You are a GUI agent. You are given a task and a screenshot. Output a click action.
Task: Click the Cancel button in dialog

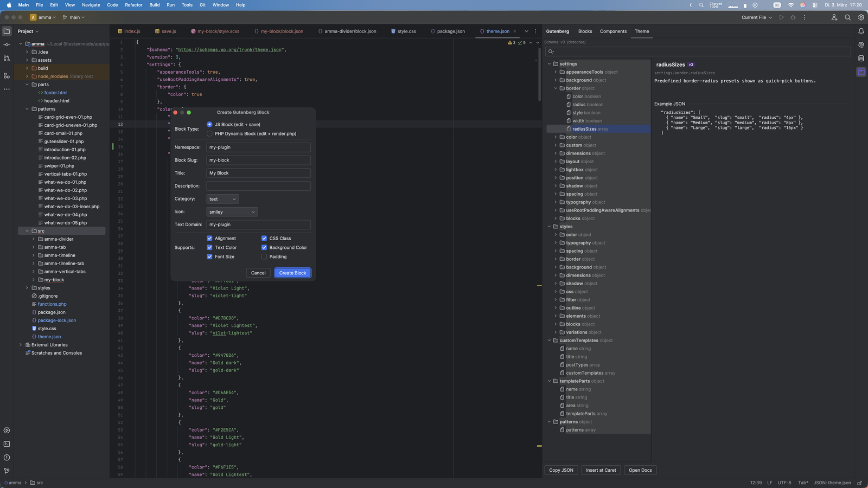[x=258, y=273]
